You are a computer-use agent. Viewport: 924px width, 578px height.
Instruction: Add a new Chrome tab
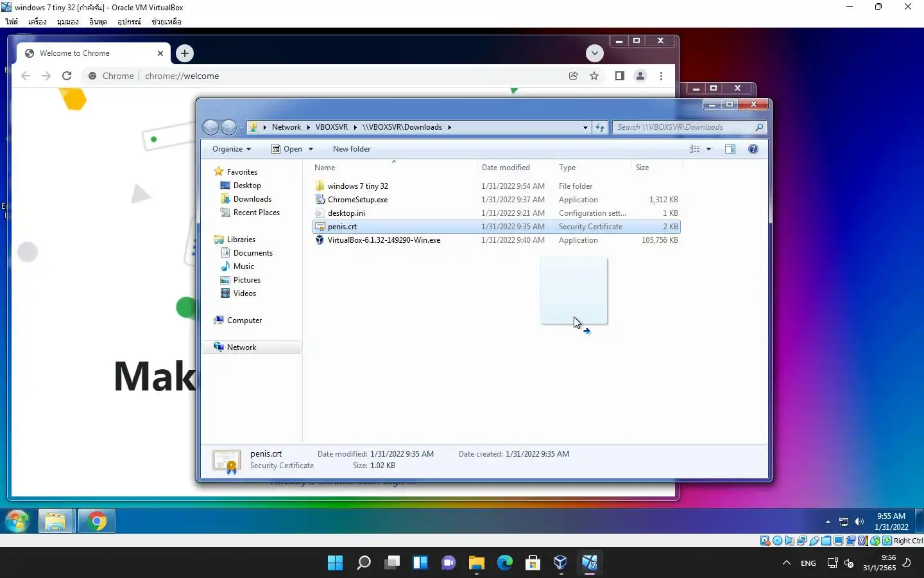(185, 53)
